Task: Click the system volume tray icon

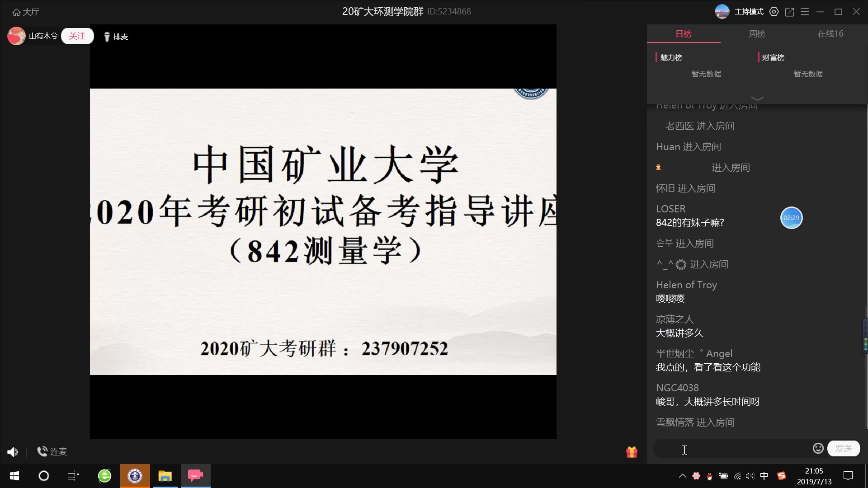Action: [x=750, y=476]
